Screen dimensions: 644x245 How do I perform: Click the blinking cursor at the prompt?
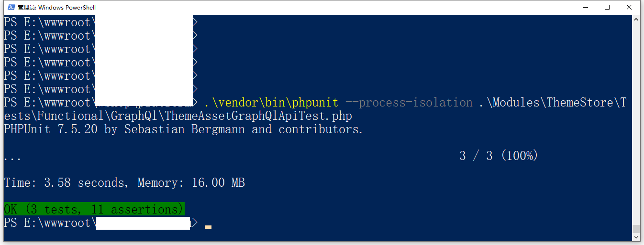point(208,226)
